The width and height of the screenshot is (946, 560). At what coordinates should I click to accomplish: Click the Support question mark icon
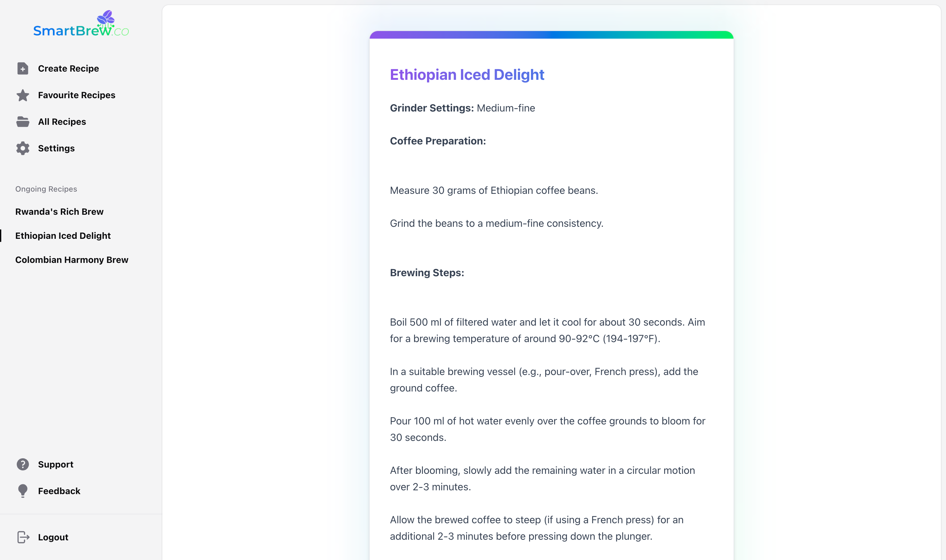click(23, 465)
